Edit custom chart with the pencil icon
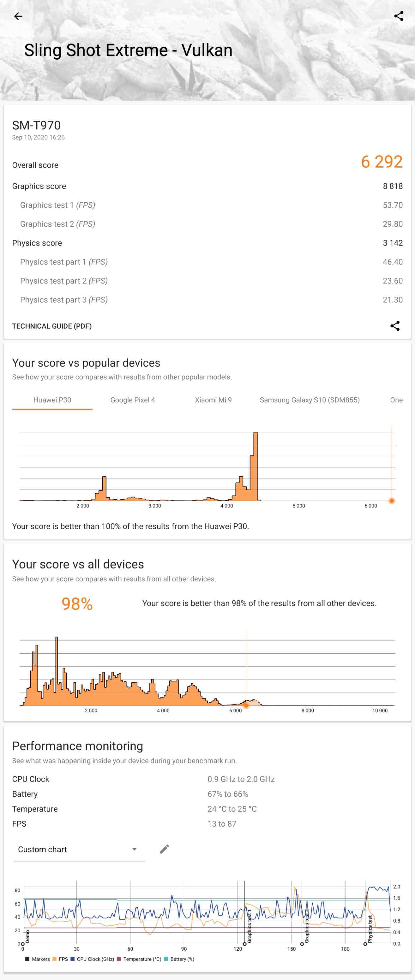The width and height of the screenshot is (415, 980). point(164,849)
